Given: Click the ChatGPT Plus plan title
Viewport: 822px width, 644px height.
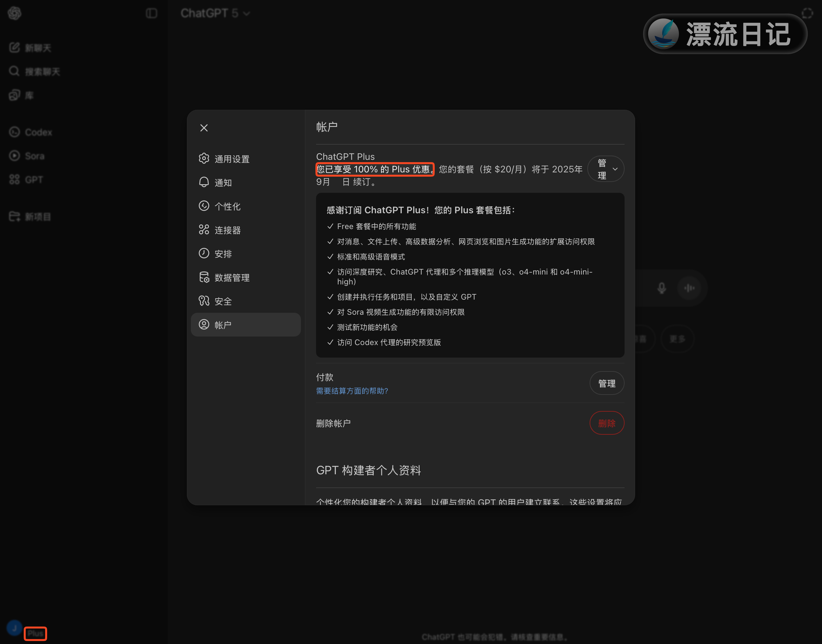Looking at the screenshot, I should pos(345,157).
